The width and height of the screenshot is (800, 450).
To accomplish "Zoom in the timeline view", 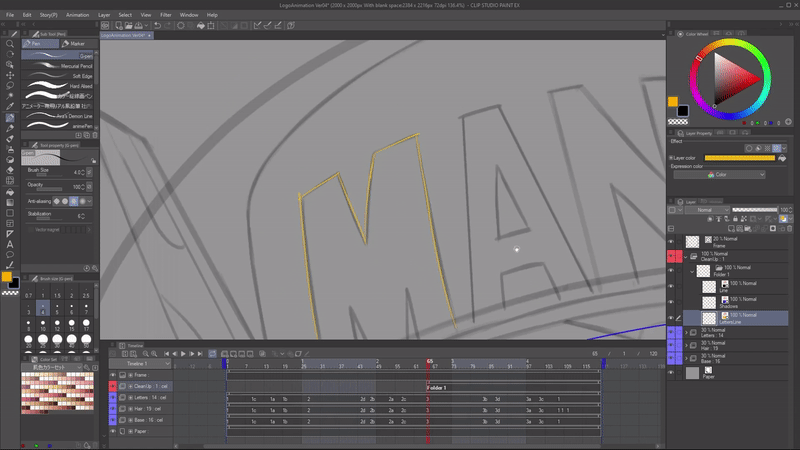I will [x=154, y=354].
